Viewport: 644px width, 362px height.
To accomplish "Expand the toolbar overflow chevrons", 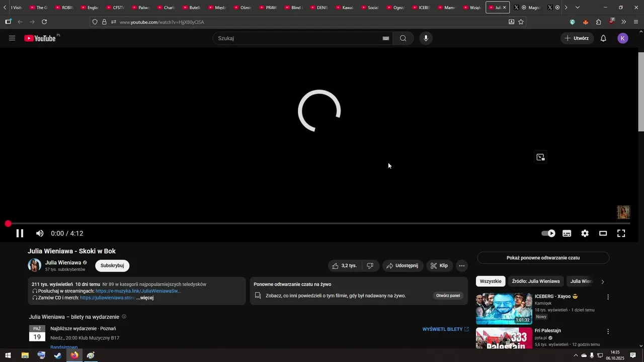I will coord(623,22).
